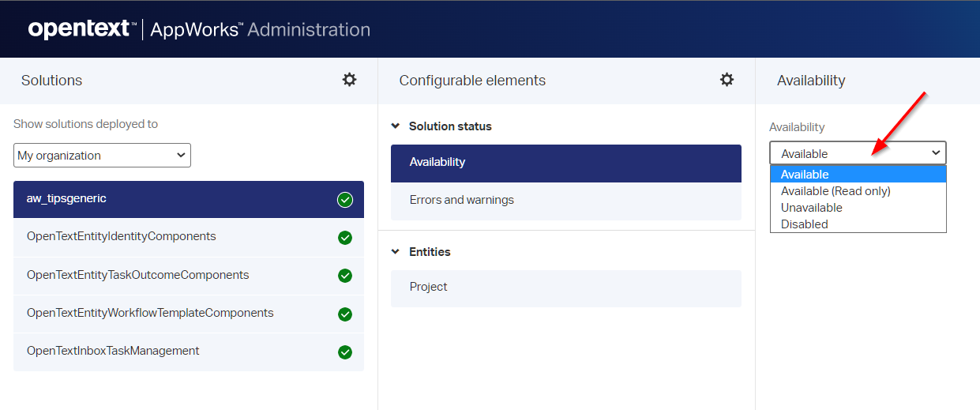Click status check for OpenTextEntityIdentityComponents
The width and height of the screenshot is (980, 410).
coord(345,238)
